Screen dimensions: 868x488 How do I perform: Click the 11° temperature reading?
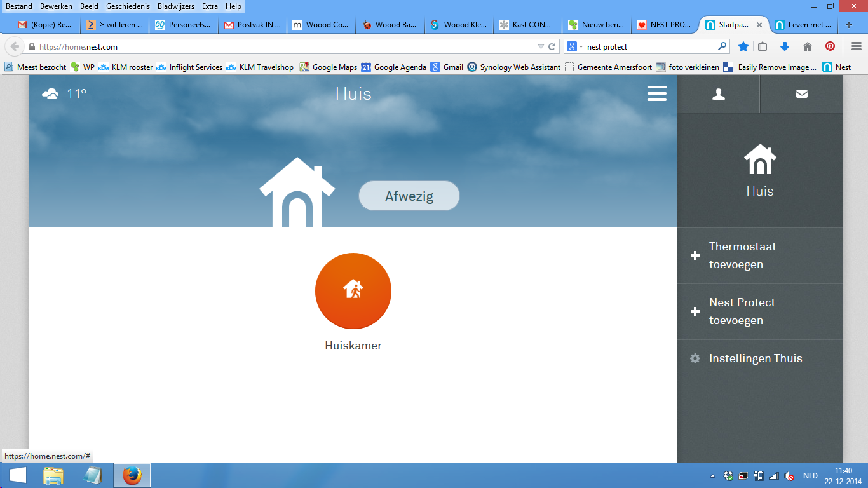77,94
